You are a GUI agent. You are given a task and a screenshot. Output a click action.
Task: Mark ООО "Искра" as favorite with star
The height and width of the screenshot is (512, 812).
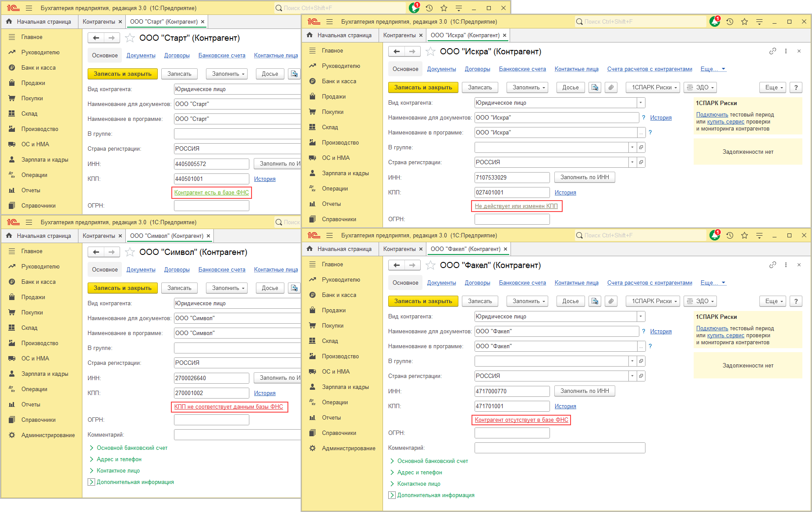tap(430, 52)
